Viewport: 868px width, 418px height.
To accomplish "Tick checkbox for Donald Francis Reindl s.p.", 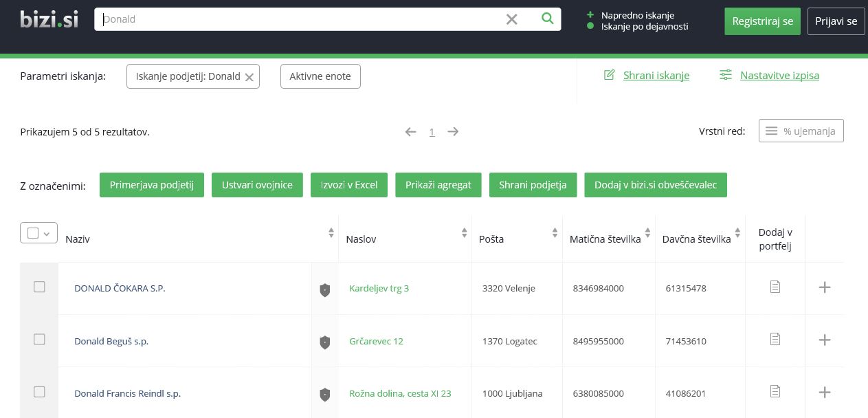I will [x=39, y=391].
